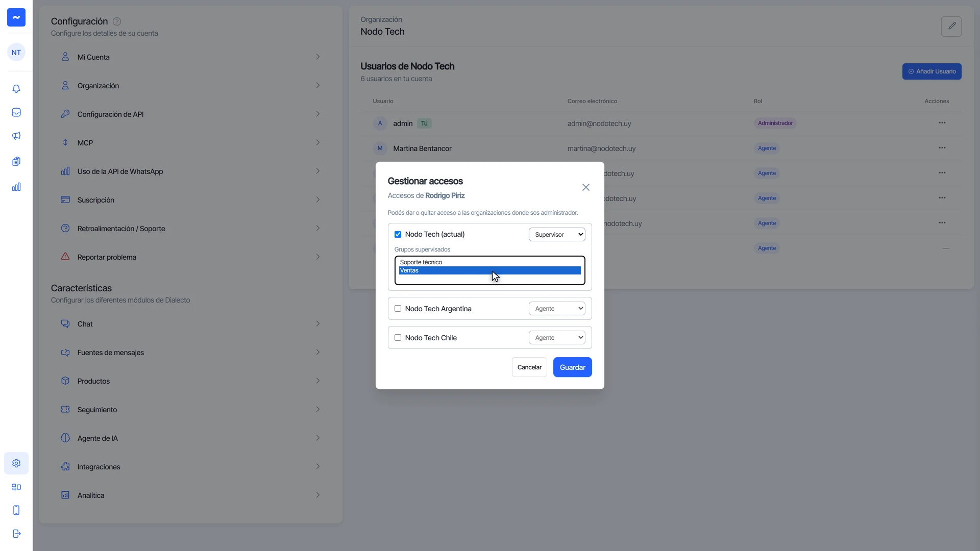Open settings gear icon in sidebar
Image resolution: width=980 pixels, height=551 pixels.
point(16,463)
